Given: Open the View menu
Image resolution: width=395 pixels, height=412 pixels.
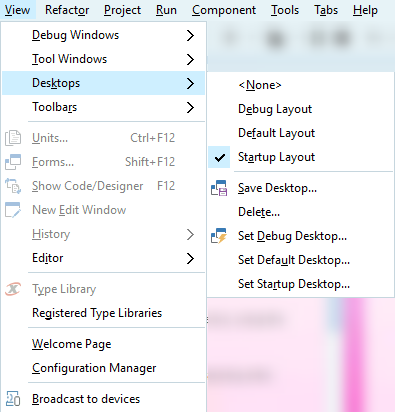Looking at the screenshot, I should [x=18, y=10].
